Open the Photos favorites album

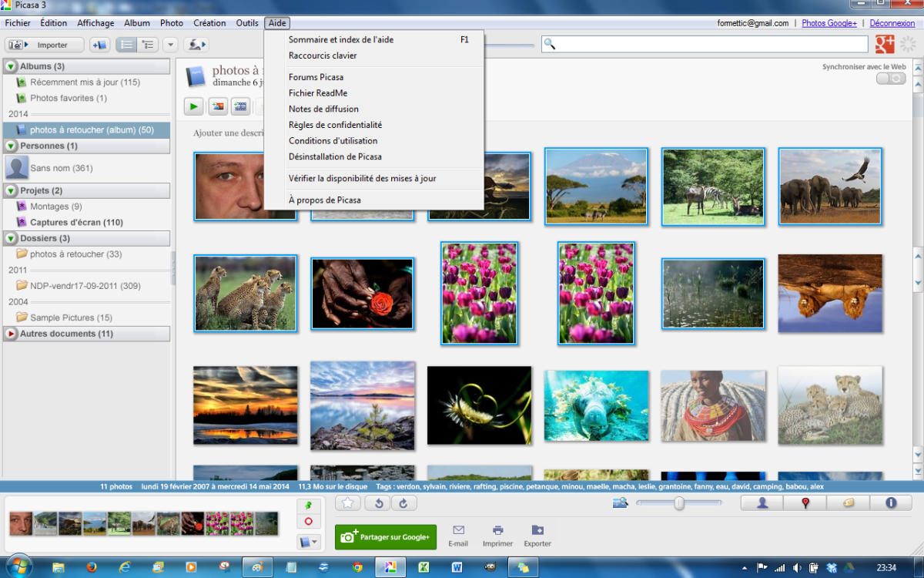(x=68, y=99)
